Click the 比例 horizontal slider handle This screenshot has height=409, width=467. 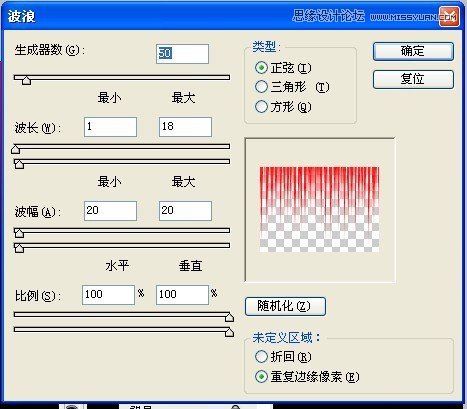pyautogui.click(x=229, y=317)
